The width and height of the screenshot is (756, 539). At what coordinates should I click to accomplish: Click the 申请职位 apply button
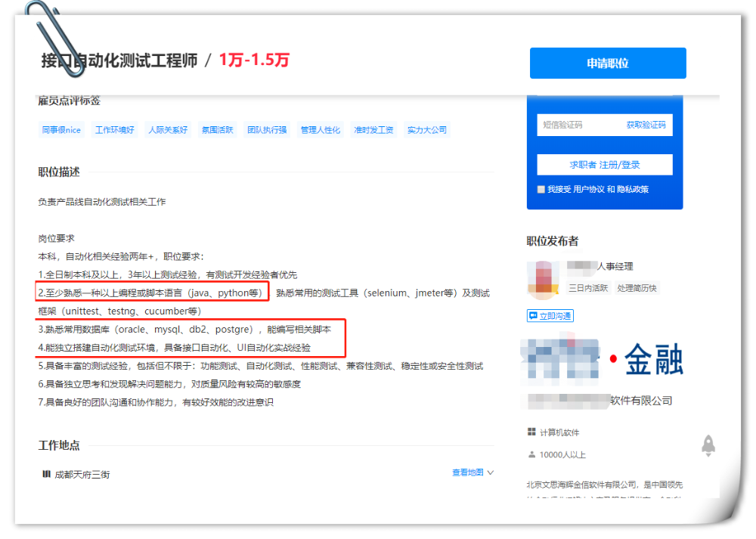[x=608, y=64]
